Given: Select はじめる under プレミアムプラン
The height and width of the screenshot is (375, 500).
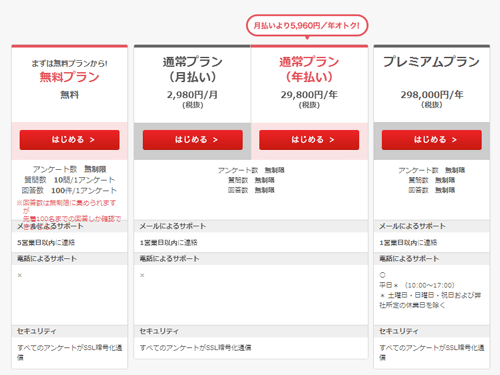Looking at the screenshot, I should pyautogui.click(x=432, y=140).
